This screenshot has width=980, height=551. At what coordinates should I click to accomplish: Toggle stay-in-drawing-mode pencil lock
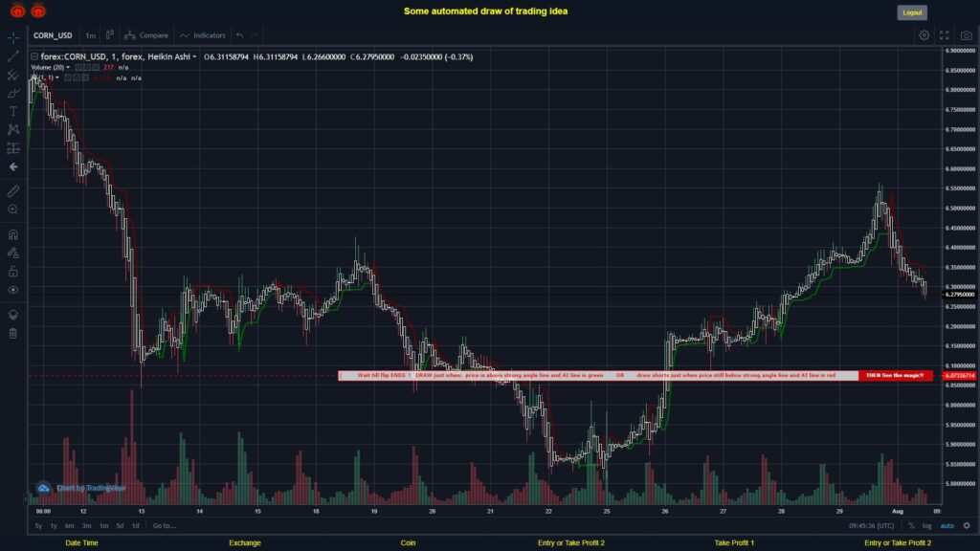tap(13, 253)
